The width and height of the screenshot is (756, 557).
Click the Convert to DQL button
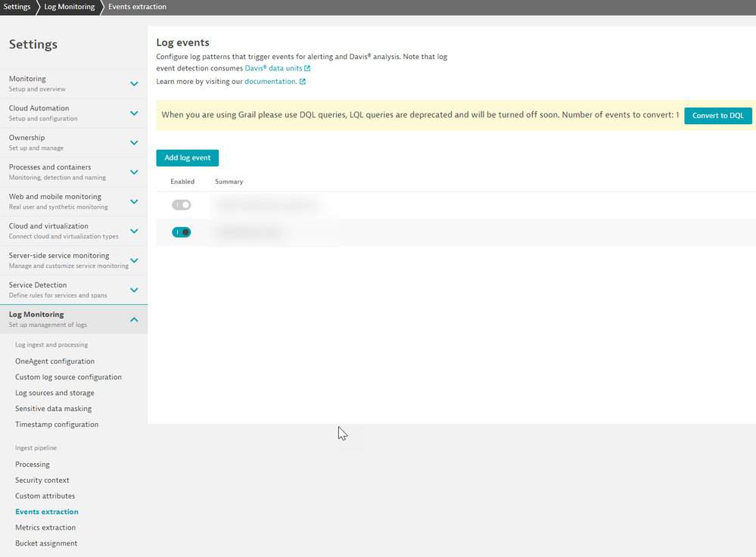[x=717, y=116]
